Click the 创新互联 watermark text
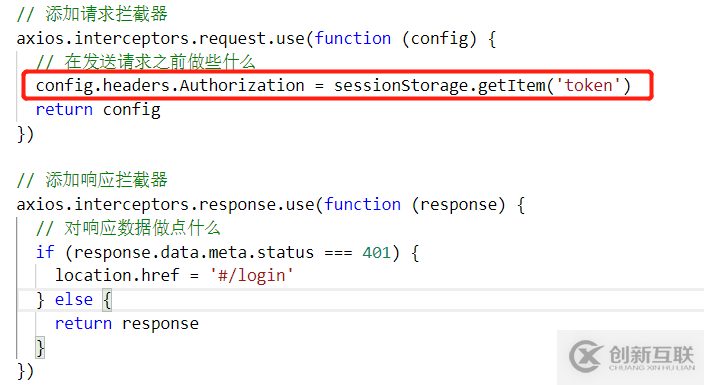The width and height of the screenshot is (704, 385). click(651, 355)
